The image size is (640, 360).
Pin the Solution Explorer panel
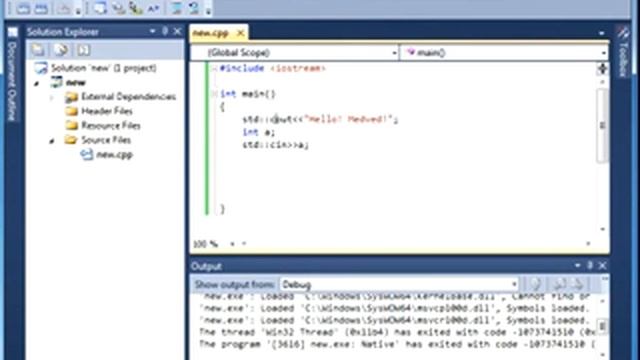point(165,31)
